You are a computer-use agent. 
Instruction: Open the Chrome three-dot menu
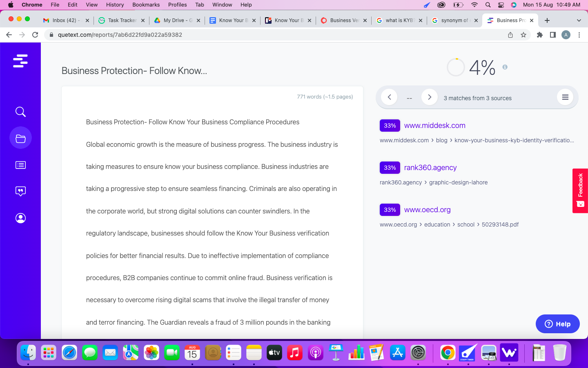(579, 35)
